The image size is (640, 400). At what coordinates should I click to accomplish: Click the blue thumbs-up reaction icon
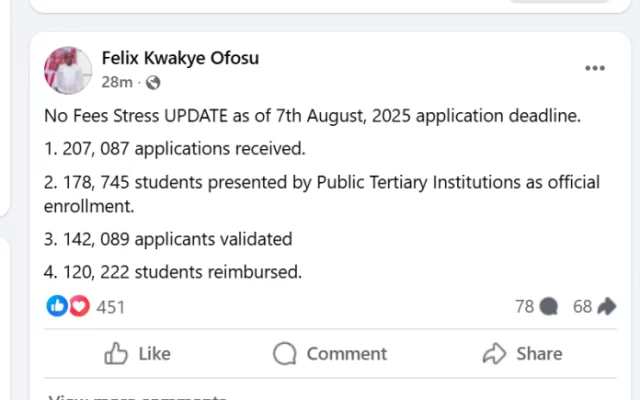coord(58,306)
